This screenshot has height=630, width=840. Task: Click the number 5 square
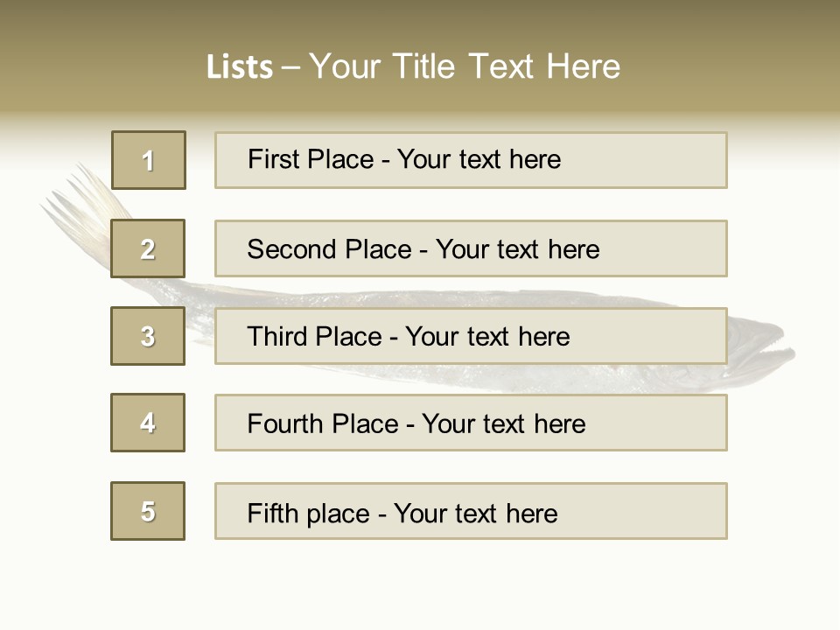pyautogui.click(x=148, y=511)
